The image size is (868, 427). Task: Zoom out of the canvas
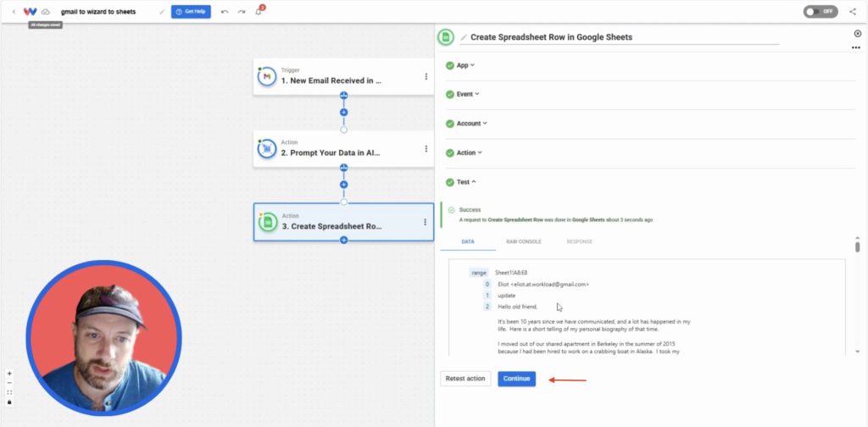[9, 383]
